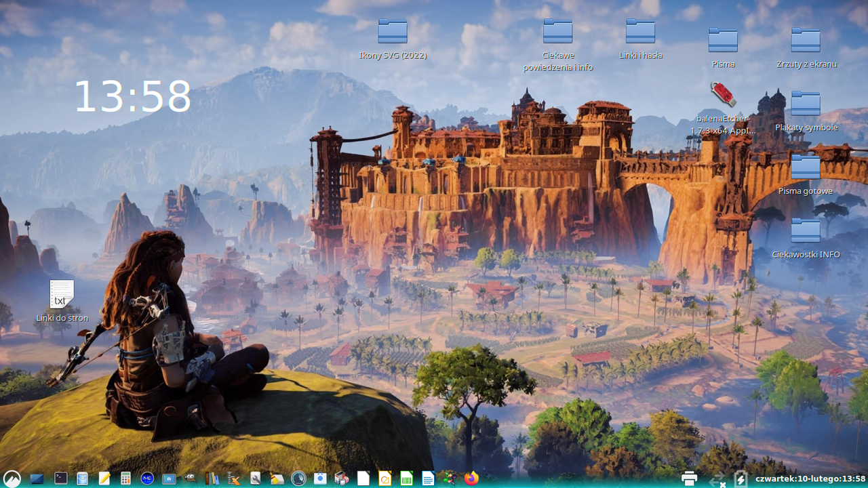Launch the calculator from the panel
The image size is (868, 488).
(x=125, y=479)
